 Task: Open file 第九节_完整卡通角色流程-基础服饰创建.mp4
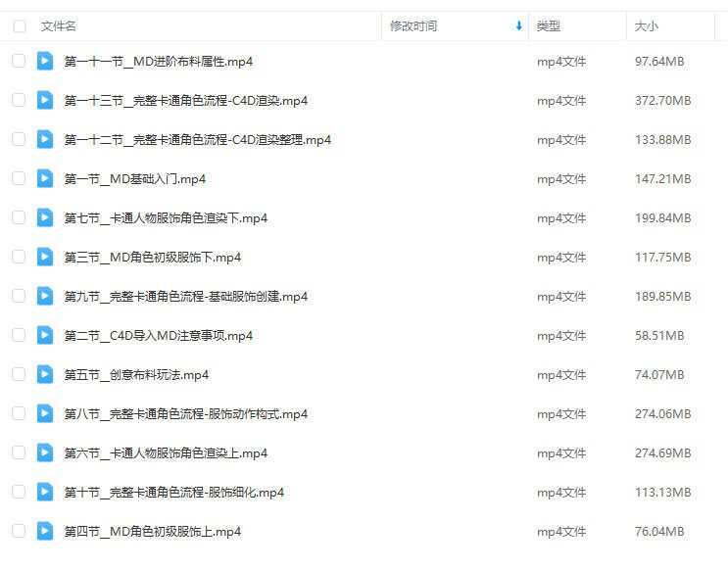(186, 296)
